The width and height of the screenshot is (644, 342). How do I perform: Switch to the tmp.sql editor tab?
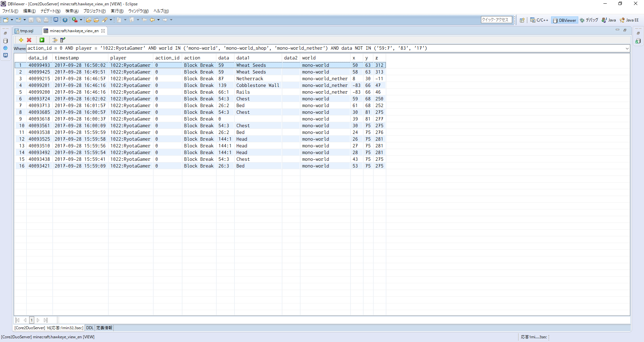pyautogui.click(x=27, y=31)
